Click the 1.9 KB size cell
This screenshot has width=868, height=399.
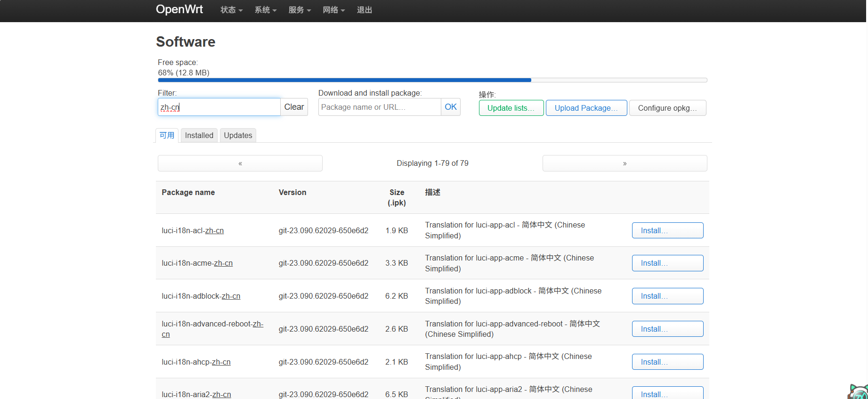pyautogui.click(x=397, y=230)
